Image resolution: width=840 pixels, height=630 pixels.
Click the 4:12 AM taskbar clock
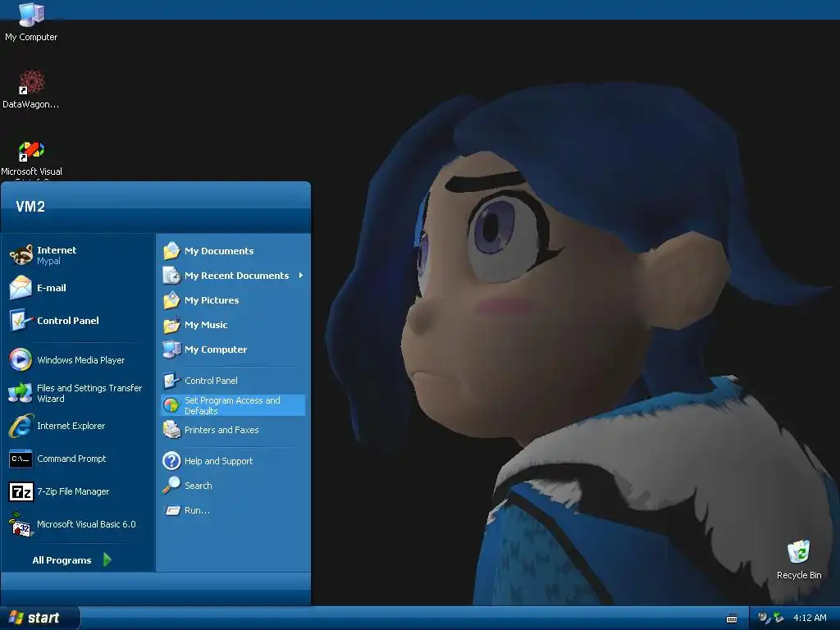click(810, 618)
